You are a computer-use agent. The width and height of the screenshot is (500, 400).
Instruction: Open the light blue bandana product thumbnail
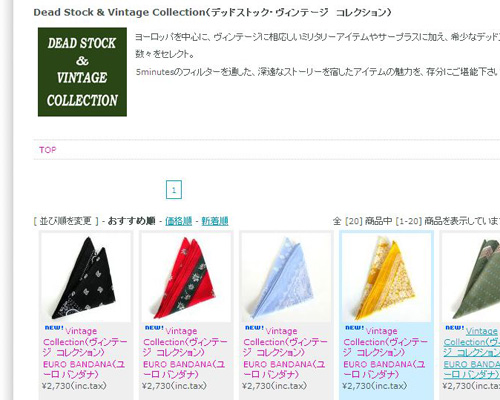coord(286,277)
